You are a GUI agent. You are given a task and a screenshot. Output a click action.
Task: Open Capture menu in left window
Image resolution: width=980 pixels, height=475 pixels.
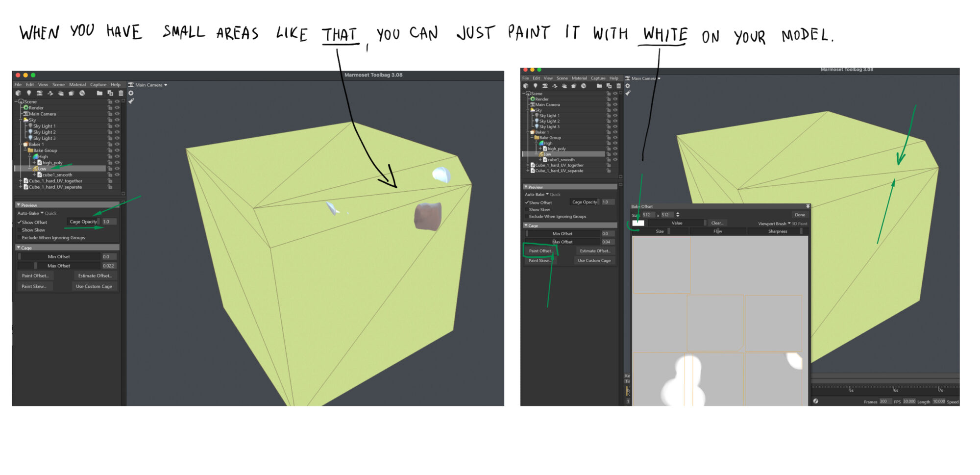pyautogui.click(x=98, y=85)
